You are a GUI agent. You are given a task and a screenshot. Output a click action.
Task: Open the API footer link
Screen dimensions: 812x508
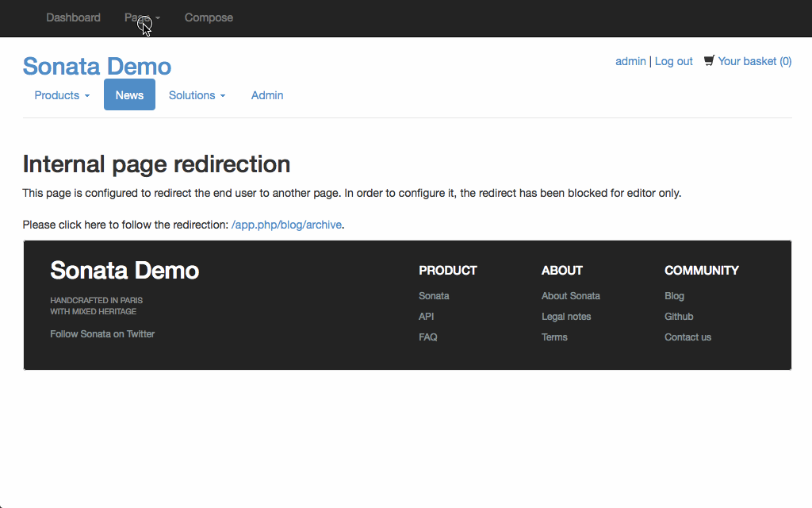click(x=427, y=317)
